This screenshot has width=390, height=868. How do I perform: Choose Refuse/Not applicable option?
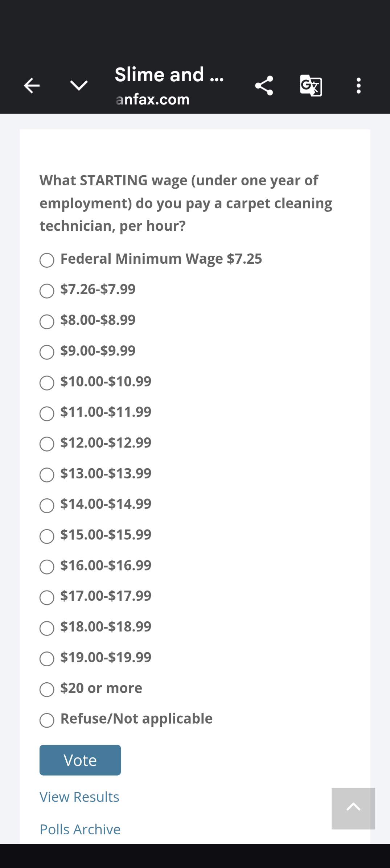coord(47,720)
